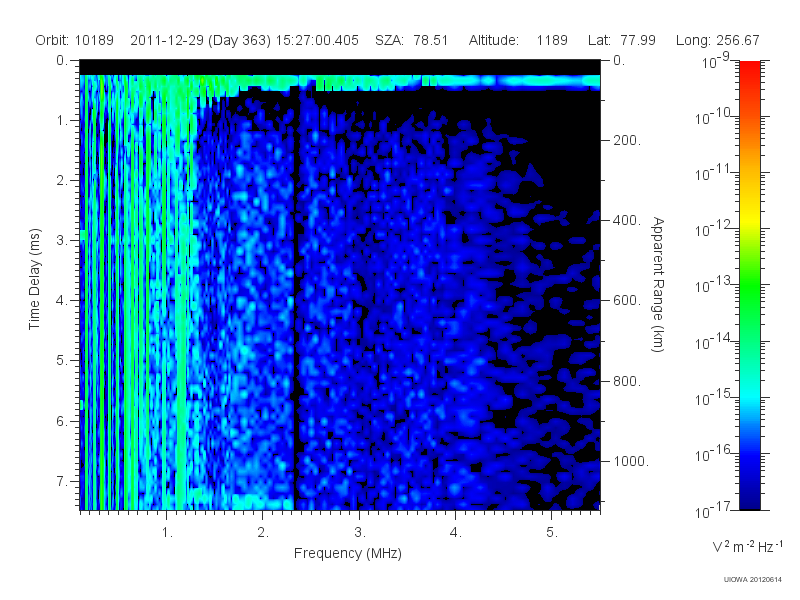This screenshot has height=600, width=800.
Task: Click the yellow region of the color bar
Action: tap(749, 219)
